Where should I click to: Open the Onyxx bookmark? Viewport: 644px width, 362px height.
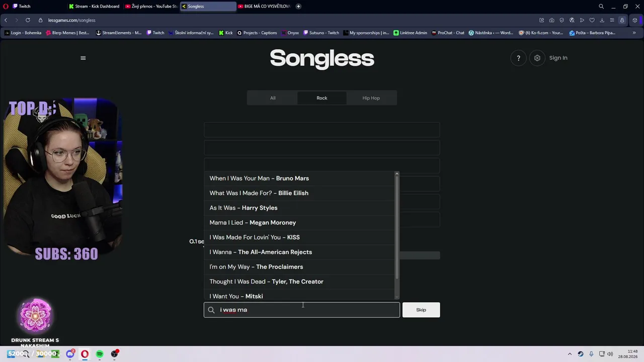290,33
